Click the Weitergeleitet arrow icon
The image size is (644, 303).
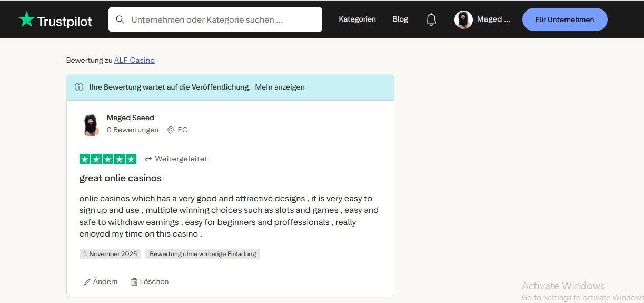(148, 159)
